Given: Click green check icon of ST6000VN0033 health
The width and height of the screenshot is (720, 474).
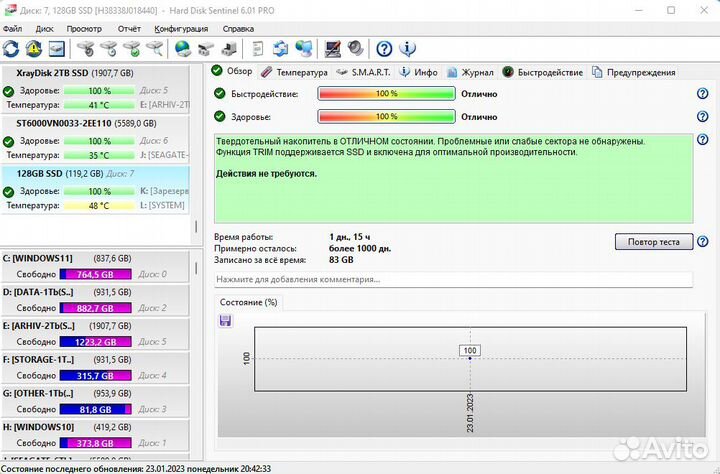Looking at the screenshot, I should pos(8,141).
